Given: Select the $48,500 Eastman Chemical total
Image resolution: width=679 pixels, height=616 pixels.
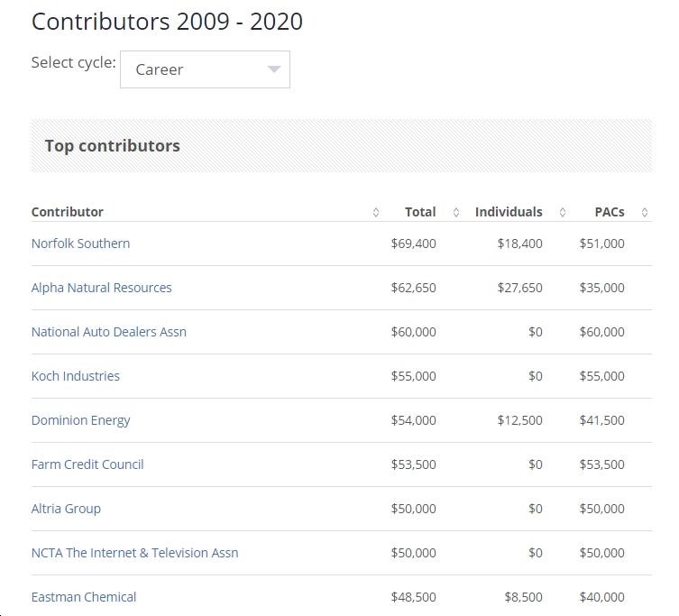Looking at the screenshot, I should tap(414, 597).
